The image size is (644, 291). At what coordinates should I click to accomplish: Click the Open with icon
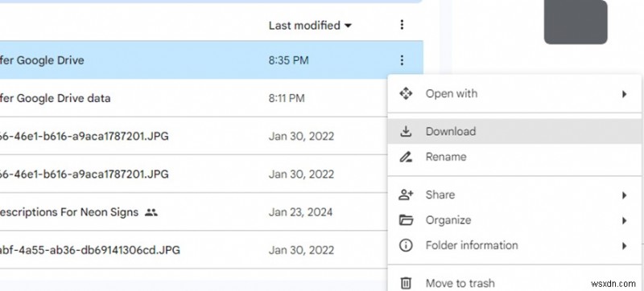click(406, 93)
